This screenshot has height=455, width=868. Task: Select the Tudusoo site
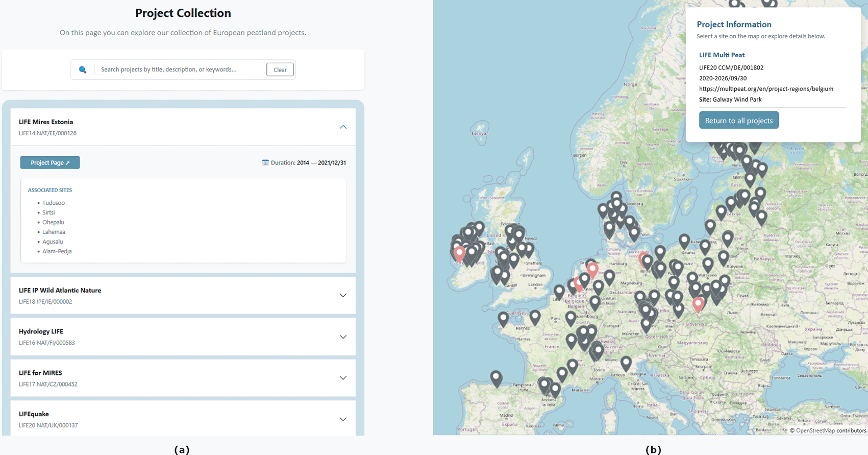click(x=54, y=203)
